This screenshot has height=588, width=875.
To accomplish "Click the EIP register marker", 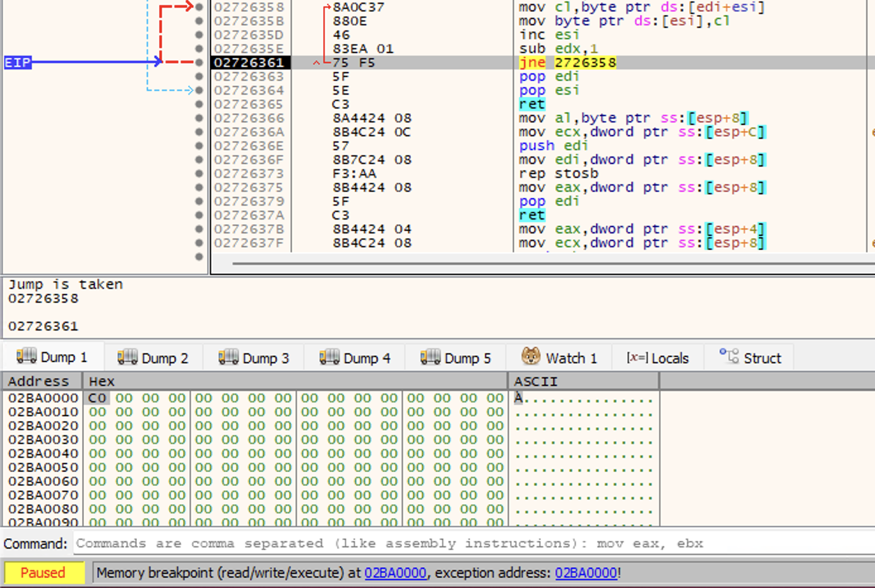I will (x=18, y=62).
